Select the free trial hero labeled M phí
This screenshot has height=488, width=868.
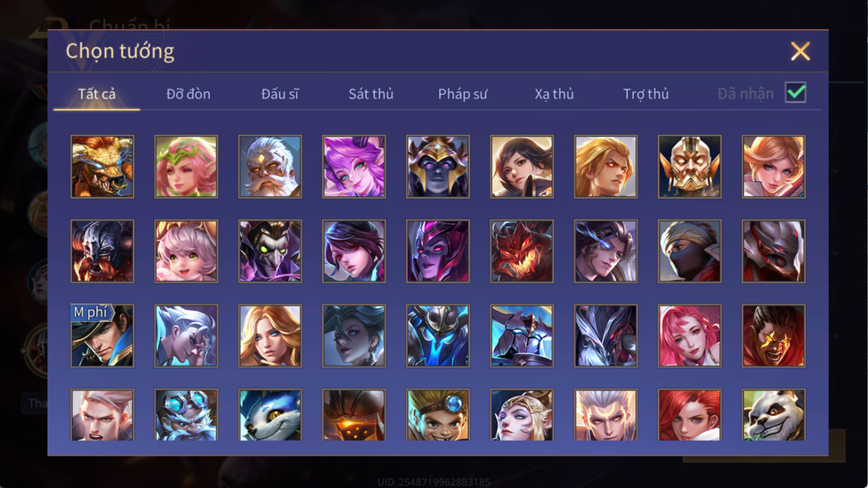102,336
